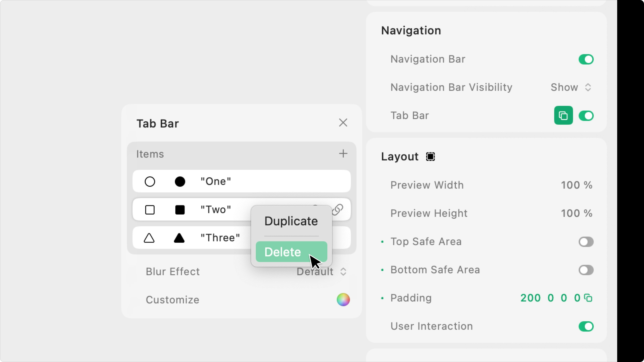Choose Duplicate from context menu
Viewport: 644px width, 362px height.
[x=291, y=221]
